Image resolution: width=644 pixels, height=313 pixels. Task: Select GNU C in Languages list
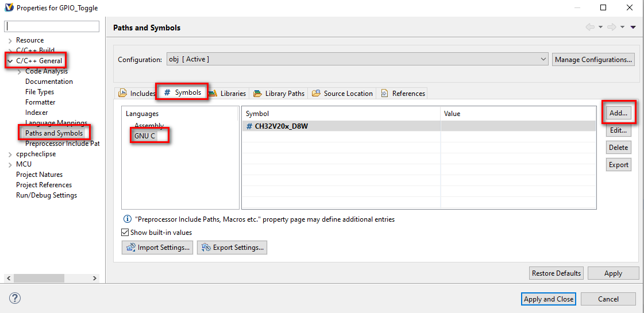click(145, 136)
